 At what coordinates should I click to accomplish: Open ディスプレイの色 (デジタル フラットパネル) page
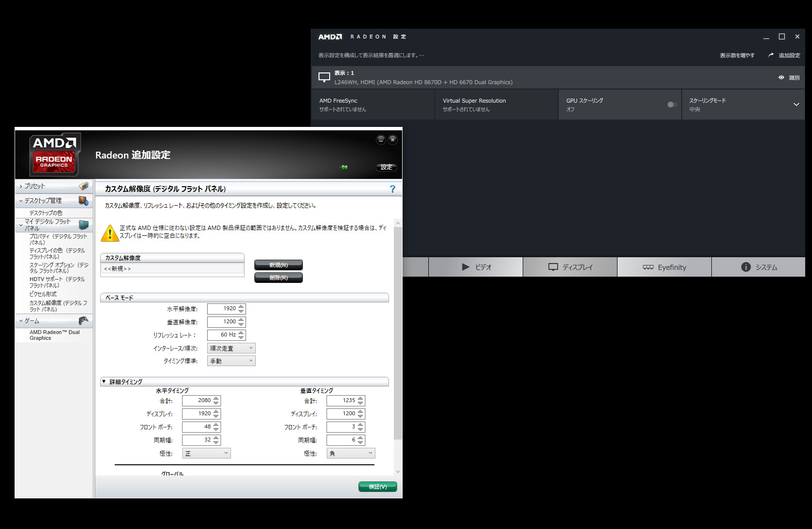57,253
